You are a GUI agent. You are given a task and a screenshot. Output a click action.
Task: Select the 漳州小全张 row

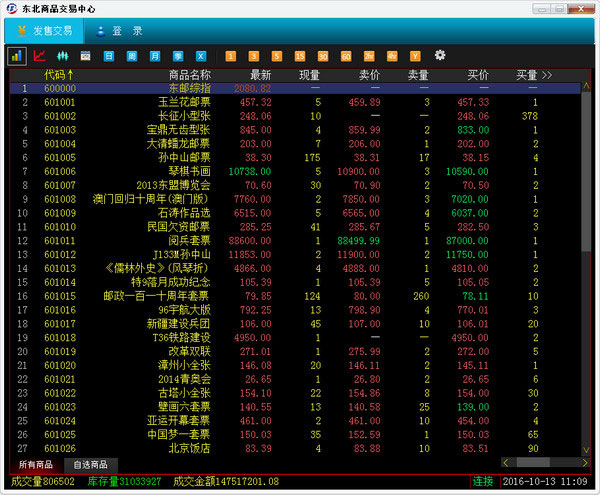point(295,365)
